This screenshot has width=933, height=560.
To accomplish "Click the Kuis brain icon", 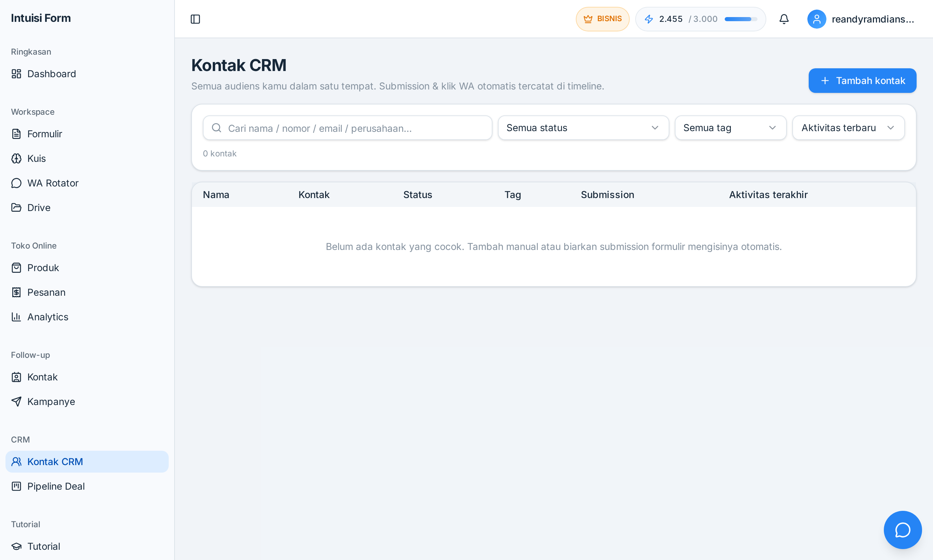I will click(16, 158).
